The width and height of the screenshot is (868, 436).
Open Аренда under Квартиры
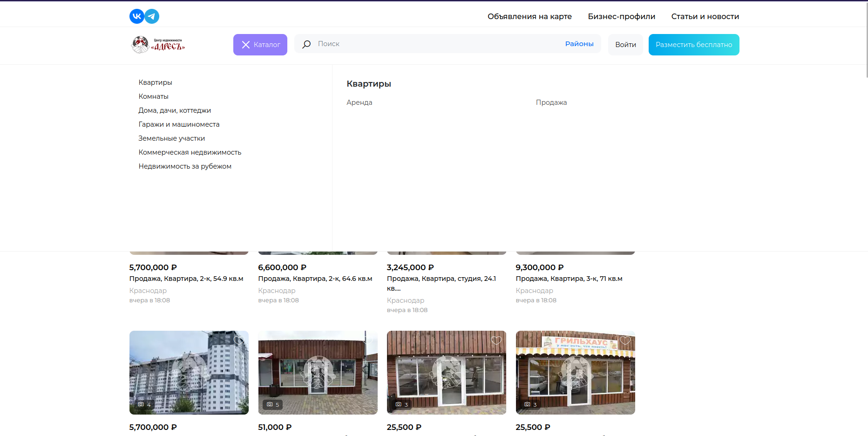pos(359,102)
